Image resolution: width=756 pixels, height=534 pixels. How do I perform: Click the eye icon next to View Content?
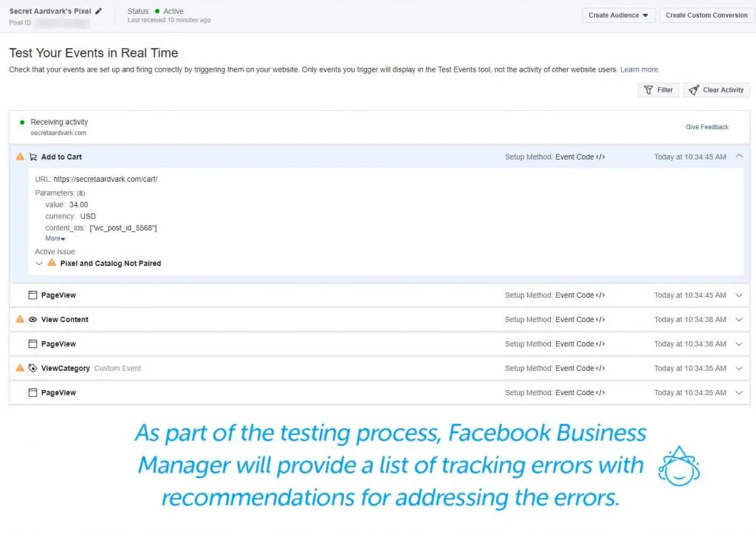click(x=32, y=319)
